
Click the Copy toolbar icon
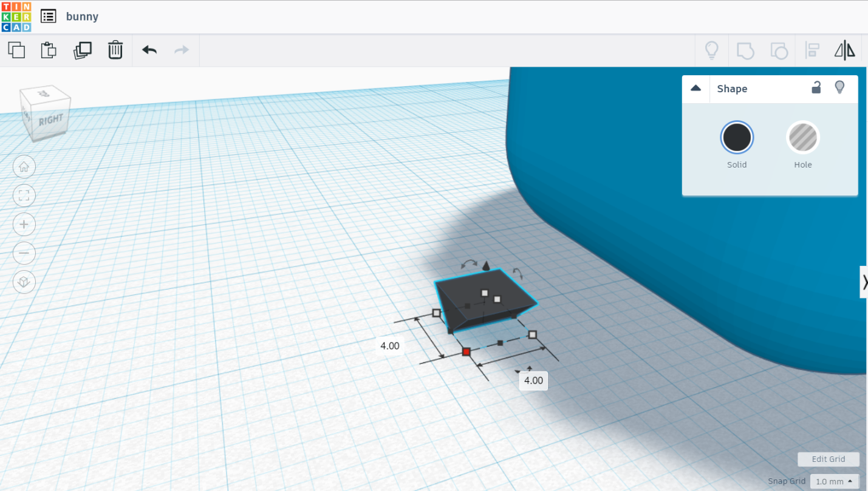(16, 50)
